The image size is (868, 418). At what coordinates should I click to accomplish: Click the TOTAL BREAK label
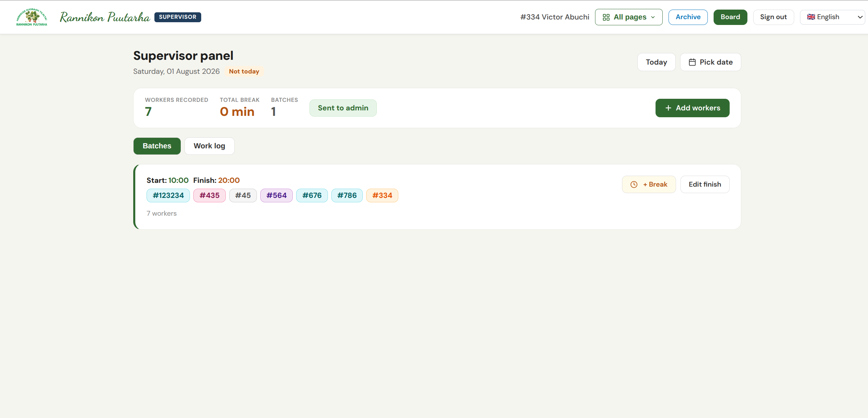coord(239,100)
